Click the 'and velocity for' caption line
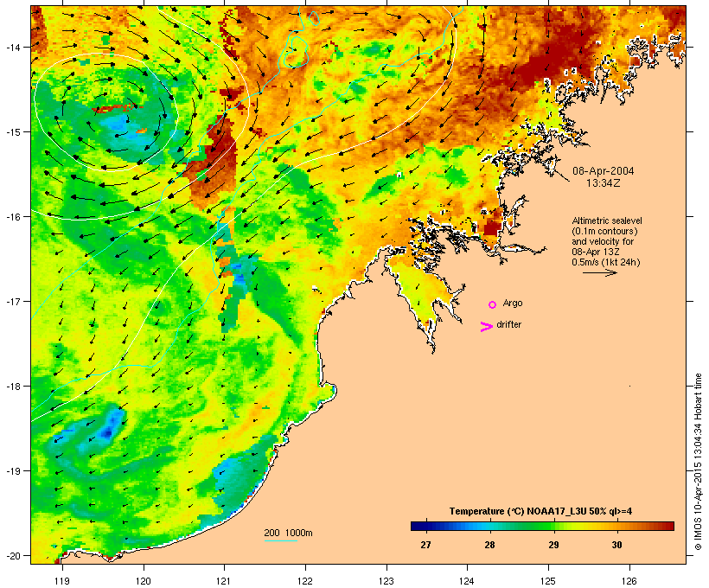Image resolution: width=709 pixels, height=588 pixels. pyautogui.click(x=603, y=241)
